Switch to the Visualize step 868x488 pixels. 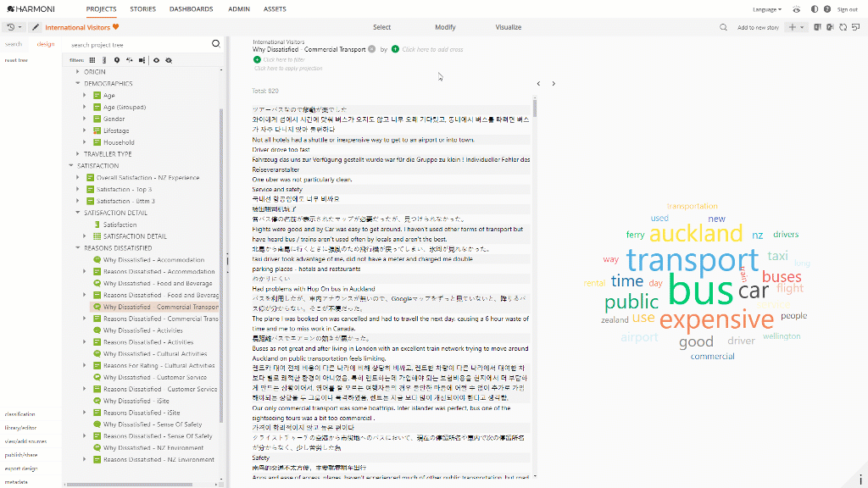pyautogui.click(x=509, y=27)
